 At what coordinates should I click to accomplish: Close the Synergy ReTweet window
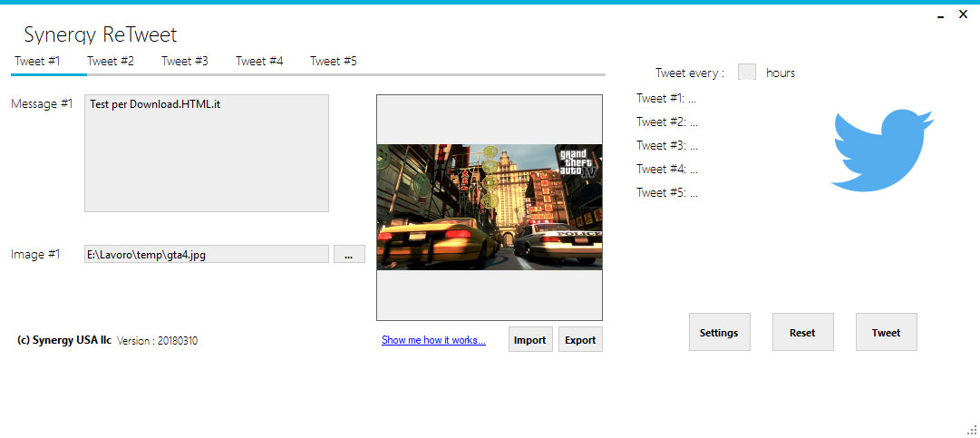point(963,15)
